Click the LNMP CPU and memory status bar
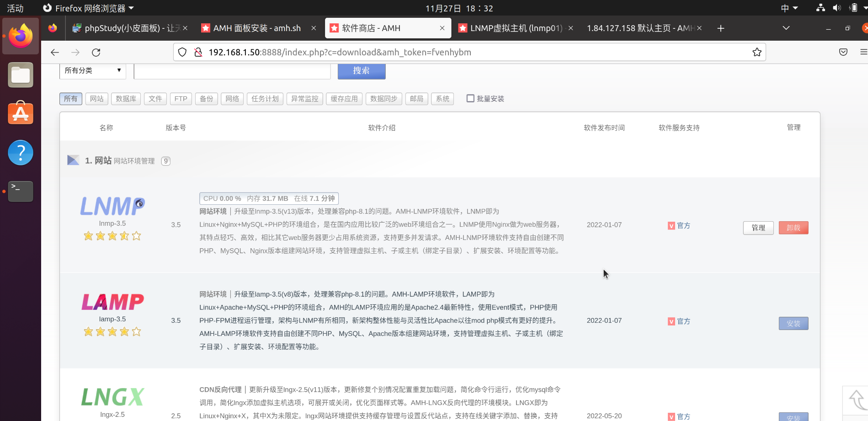 [269, 198]
